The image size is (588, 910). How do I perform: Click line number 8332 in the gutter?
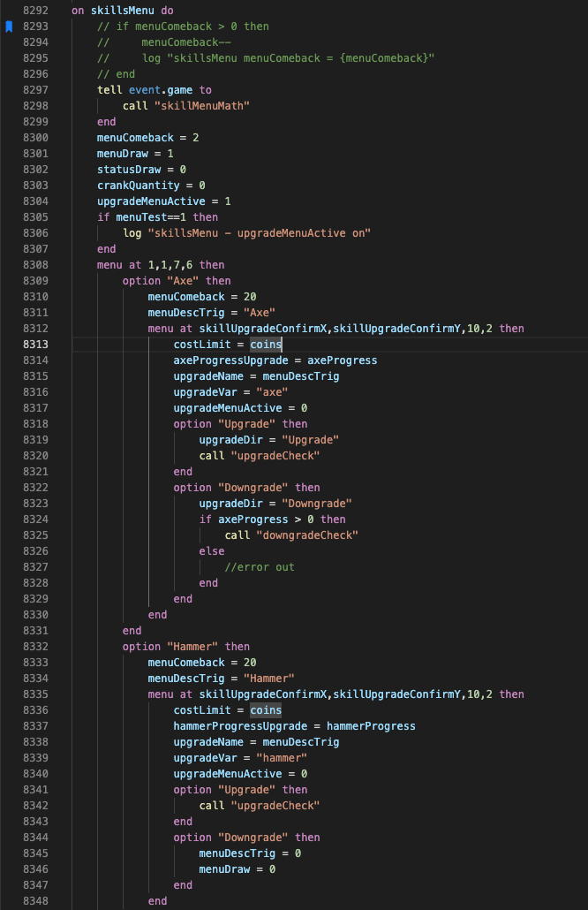pyautogui.click(x=36, y=647)
